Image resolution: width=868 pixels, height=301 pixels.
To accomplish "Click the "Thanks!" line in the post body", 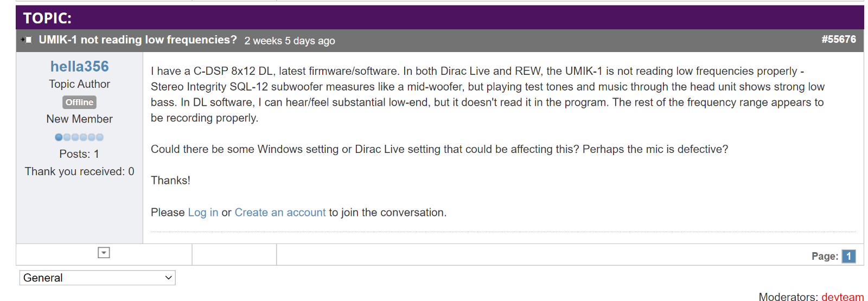I will (x=170, y=181).
